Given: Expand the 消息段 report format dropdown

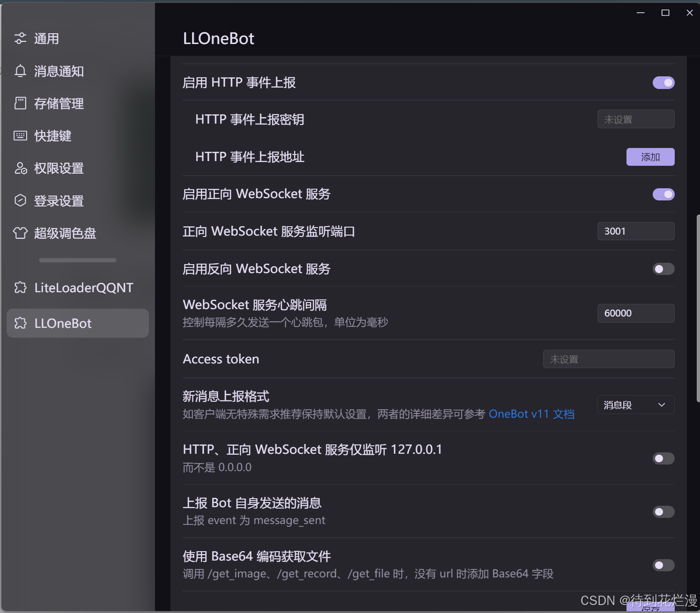Looking at the screenshot, I should tap(636, 405).
